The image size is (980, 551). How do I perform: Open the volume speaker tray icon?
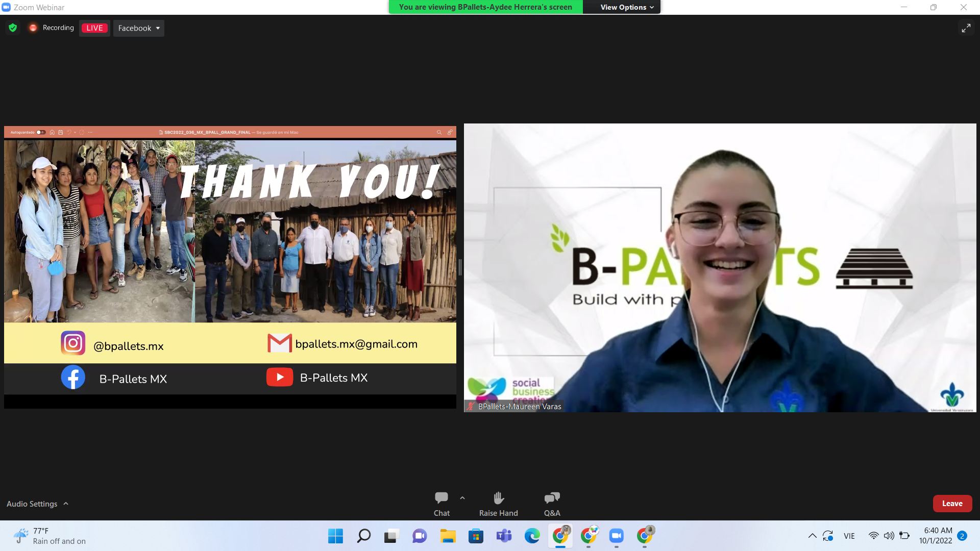click(x=889, y=536)
